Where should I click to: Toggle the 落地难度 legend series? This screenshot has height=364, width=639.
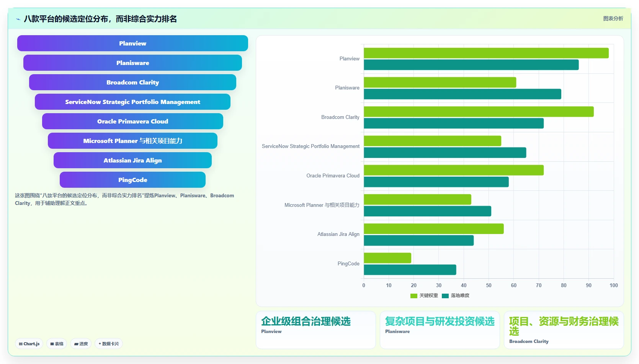pos(455,296)
